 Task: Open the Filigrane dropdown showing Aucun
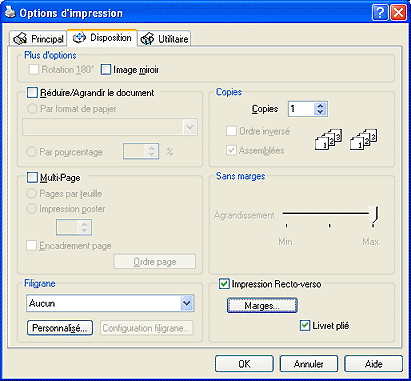pyautogui.click(x=110, y=303)
